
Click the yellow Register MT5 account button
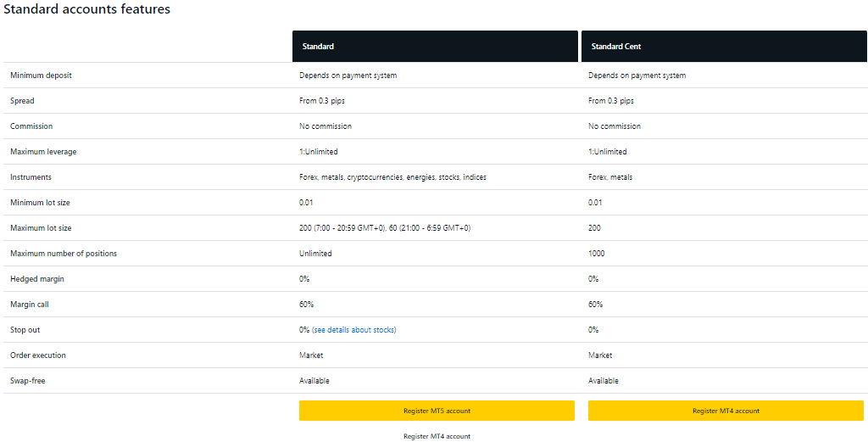(437, 411)
